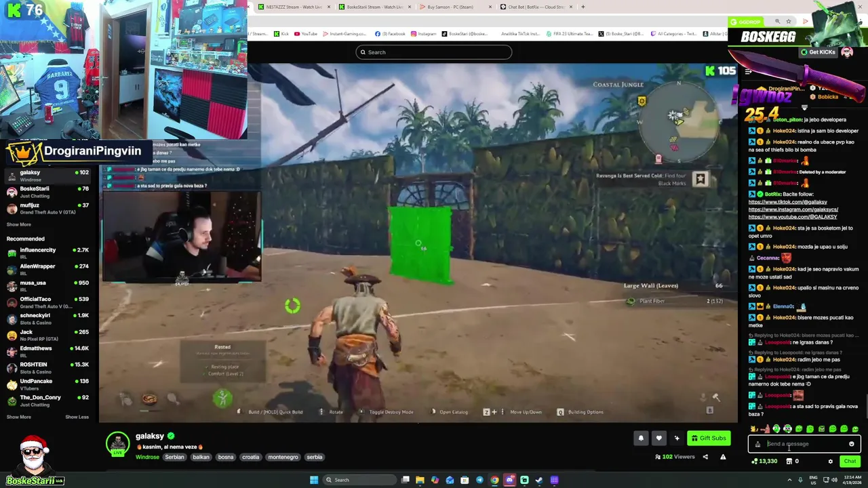Click galaksy streamer avatar with LIVE badge
868x488 pixels.
[117, 445]
